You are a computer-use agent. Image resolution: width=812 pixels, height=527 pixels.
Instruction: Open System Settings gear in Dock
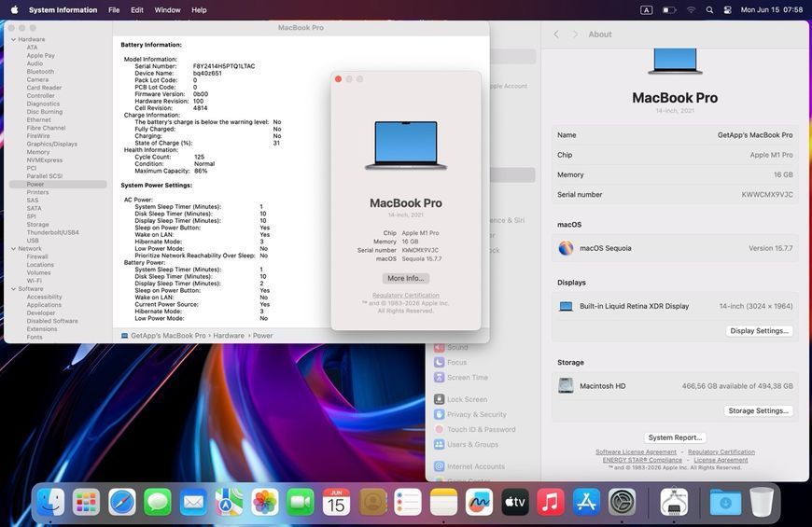click(623, 502)
